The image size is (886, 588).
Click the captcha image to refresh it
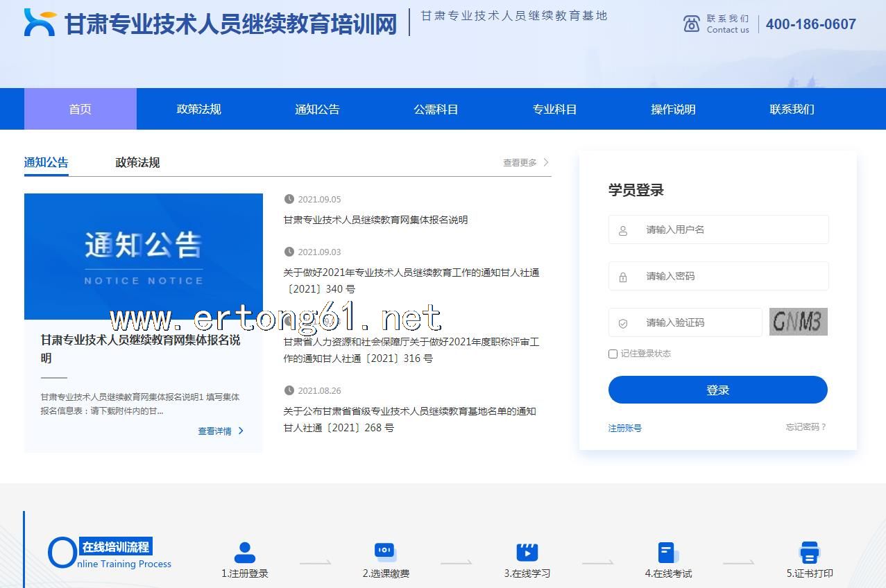tap(798, 322)
